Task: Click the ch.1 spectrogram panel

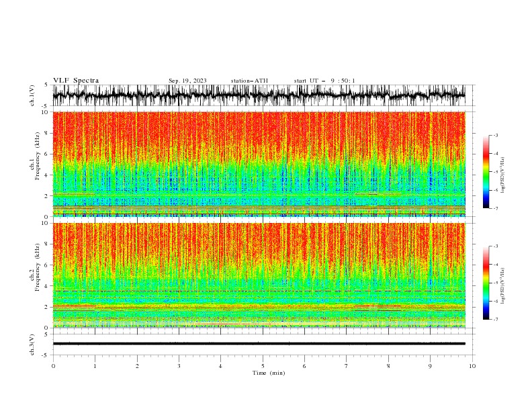Action: (259, 164)
